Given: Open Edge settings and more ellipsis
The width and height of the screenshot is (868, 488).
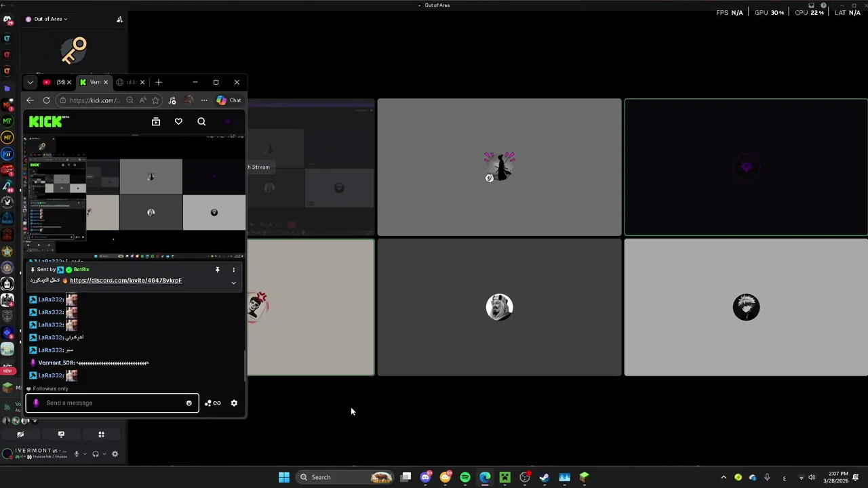Looking at the screenshot, I should tap(204, 100).
